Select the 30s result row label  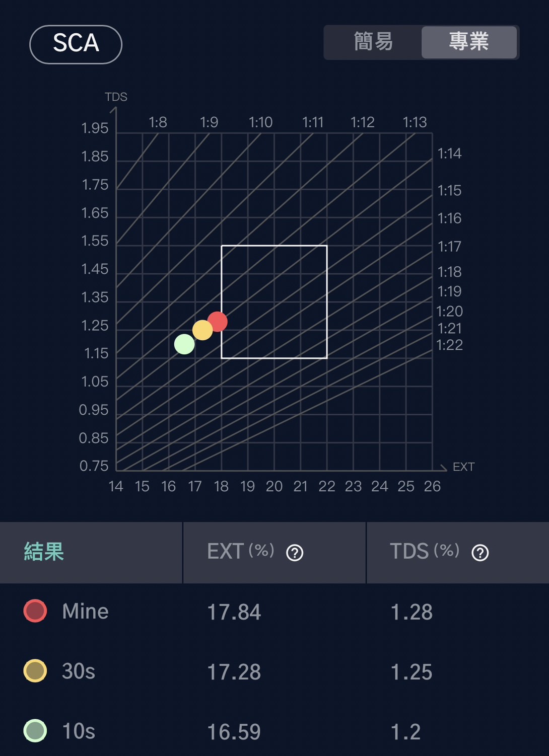pos(79,671)
